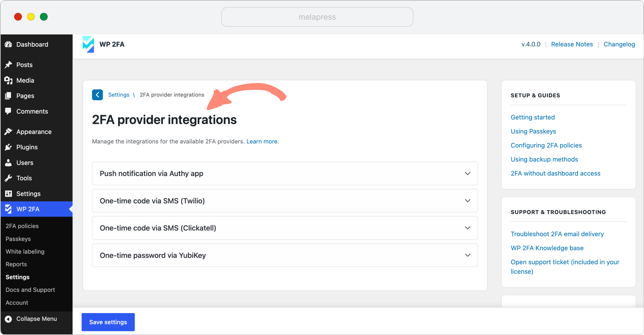Click the WP 2FA sidebar menu icon
The image size is (644, 335).
(x=8, y=209)
